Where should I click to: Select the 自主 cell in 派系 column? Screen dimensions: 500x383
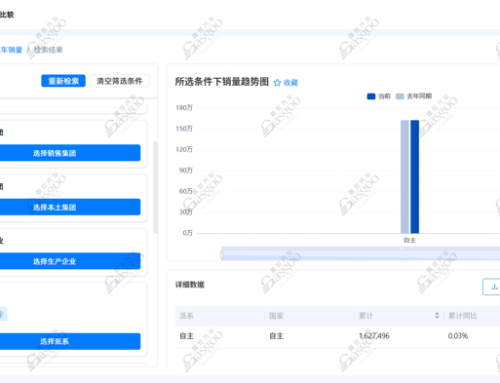point(186,336)
